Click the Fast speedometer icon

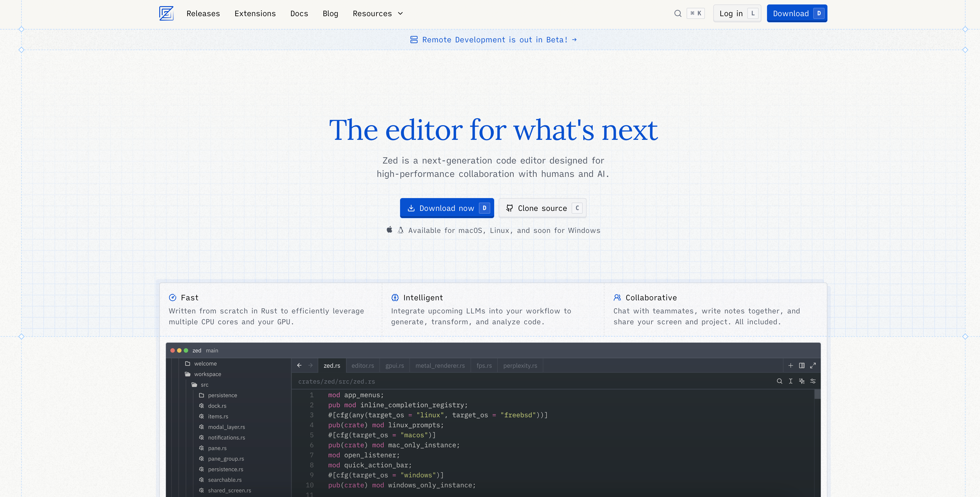tap(172, 298)
